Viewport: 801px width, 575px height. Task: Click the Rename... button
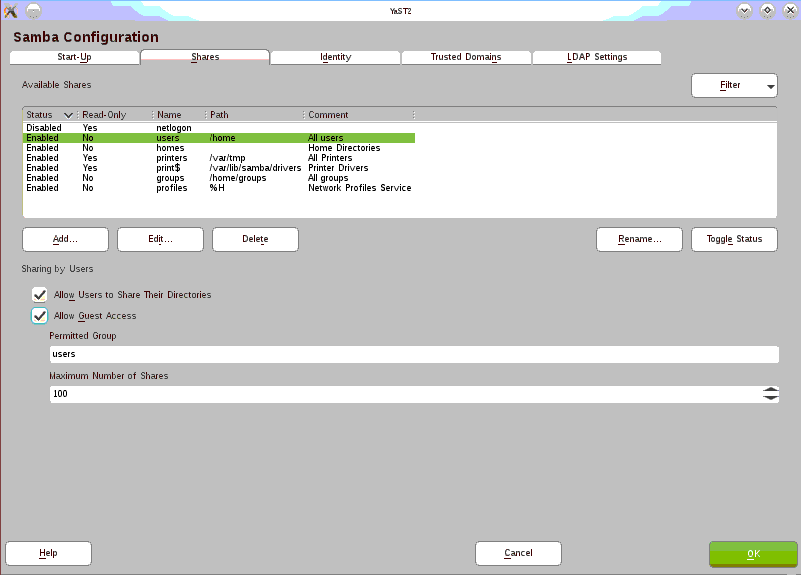(640, 239)
